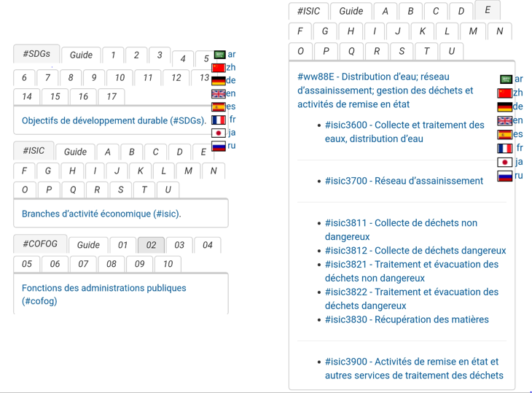Select the Spanish flag in the right panel
The height and width of the screenshot is (393, 532).
(504, 135)
